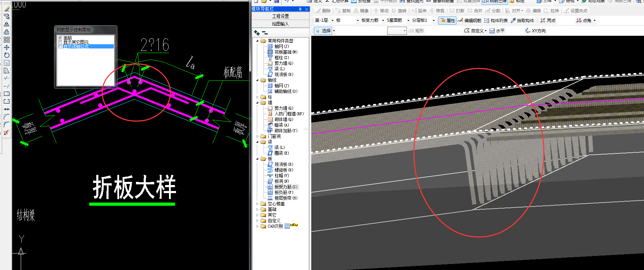This screenshot has height=270, width=644.
Task: Expand the 门窗洞 folder in navigator
Action: 258,136
